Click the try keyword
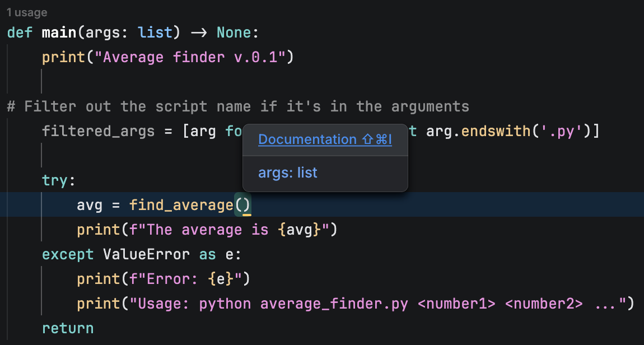644x345 pixels. (x=55, y=180)
